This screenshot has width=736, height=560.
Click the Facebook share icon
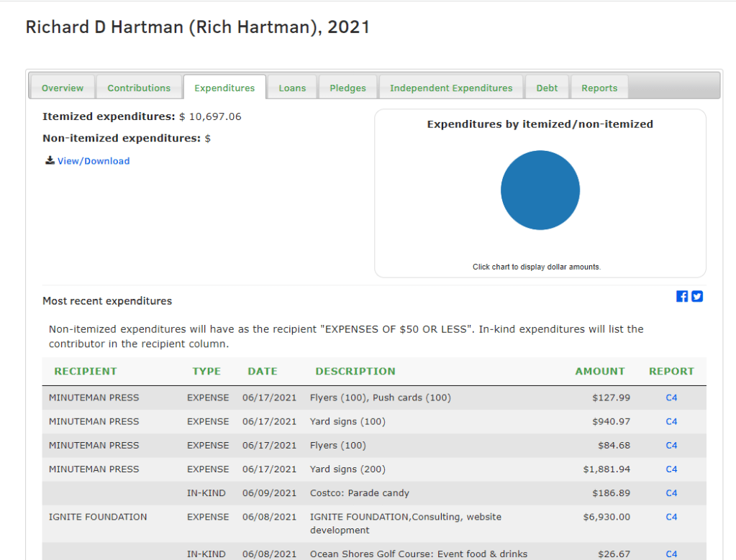tap(682, 296)
